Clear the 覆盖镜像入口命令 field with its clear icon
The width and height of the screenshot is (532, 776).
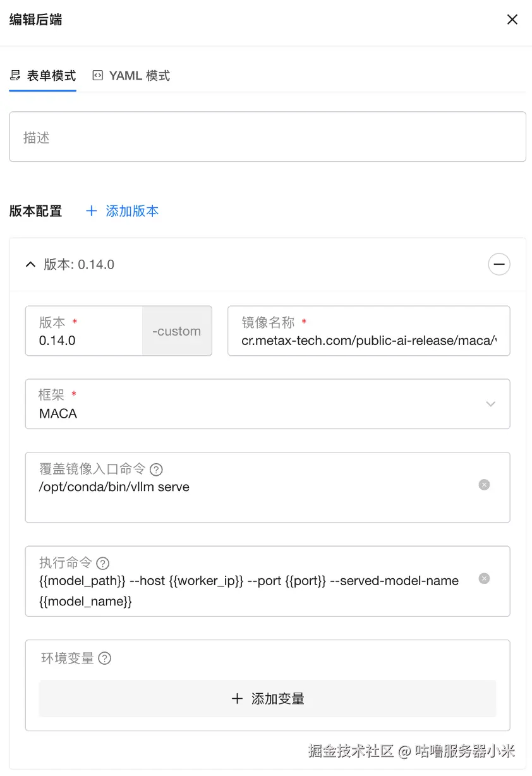(484, 485)
